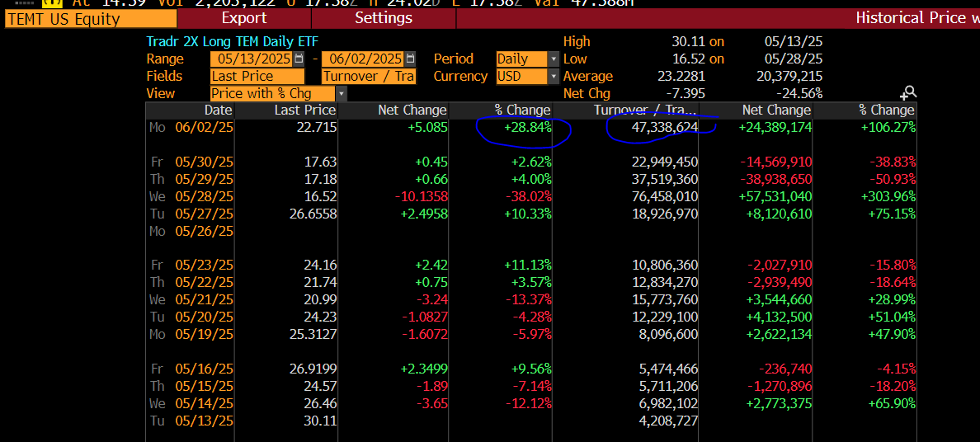Click the TEMT US Equity security field
The height and width of the screenshot is (442, 980).
pyautogui.click(x=90, y=19)
